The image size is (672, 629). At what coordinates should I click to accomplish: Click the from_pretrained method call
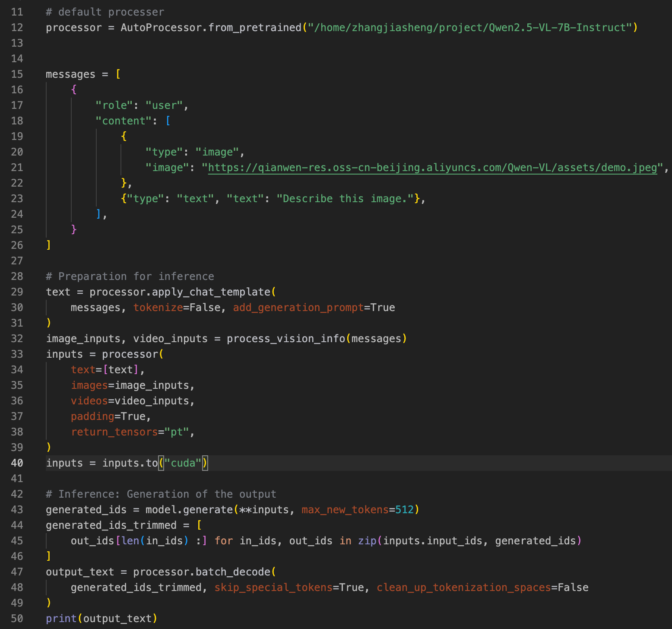[x=255, y=28]
